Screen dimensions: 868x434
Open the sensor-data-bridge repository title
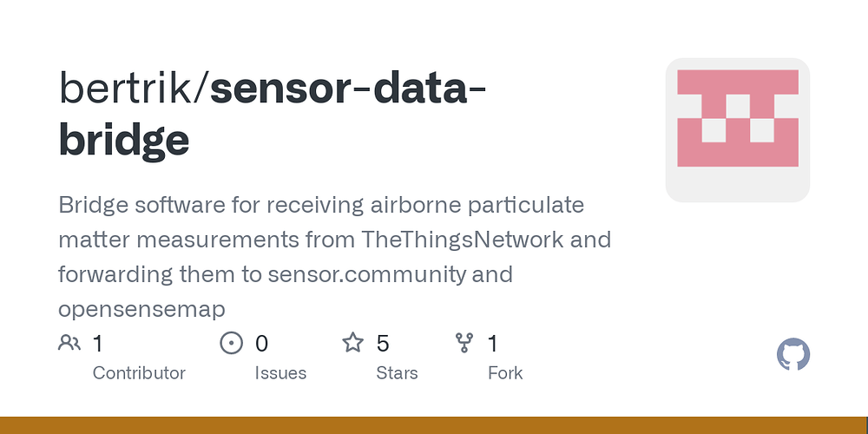(272, 114)
